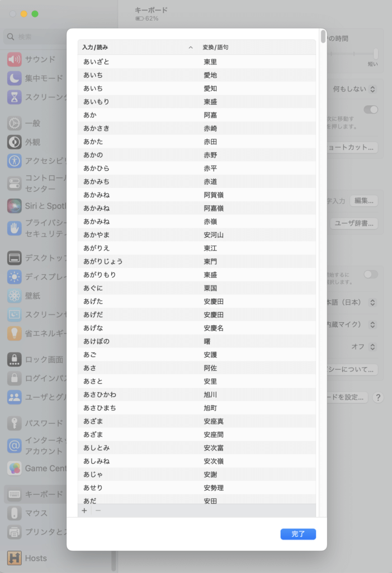Open the Wallpaper settings icon
The image size is (392, 573).
(15, 295)
